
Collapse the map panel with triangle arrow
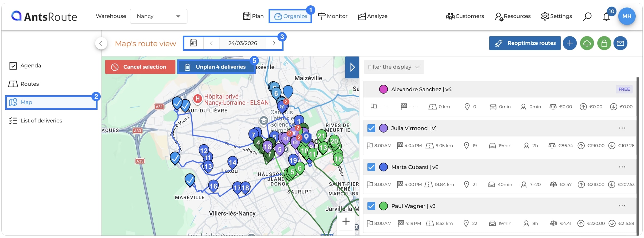pyautogui.click(x=352, y=67)
